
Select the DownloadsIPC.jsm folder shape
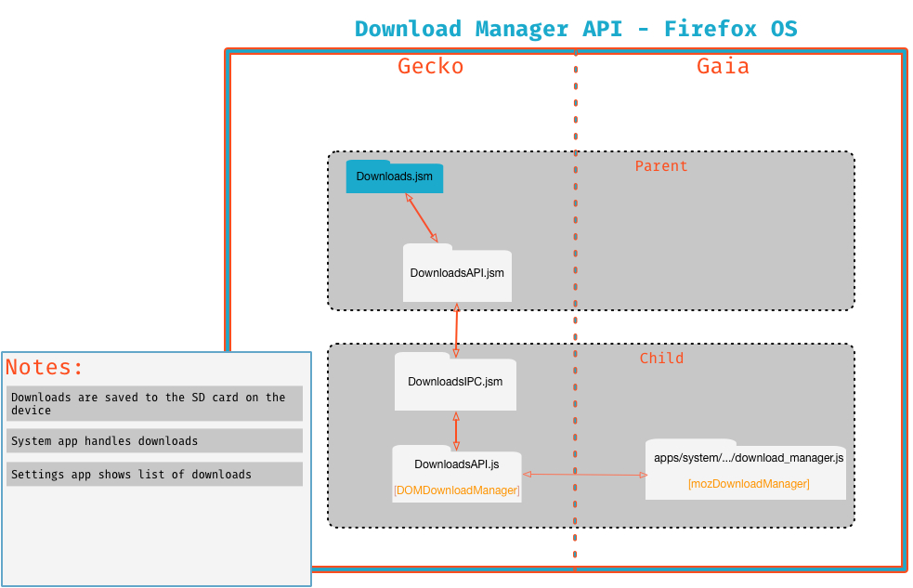[455, 382]
